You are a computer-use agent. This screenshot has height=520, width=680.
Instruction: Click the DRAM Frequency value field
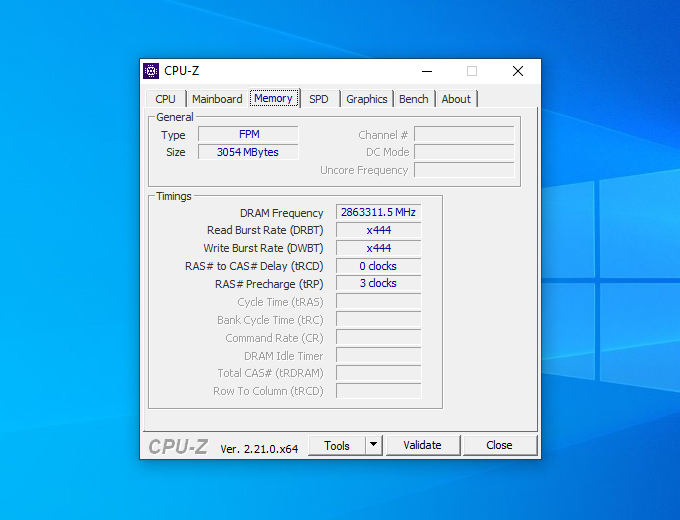tap(379, 212)
